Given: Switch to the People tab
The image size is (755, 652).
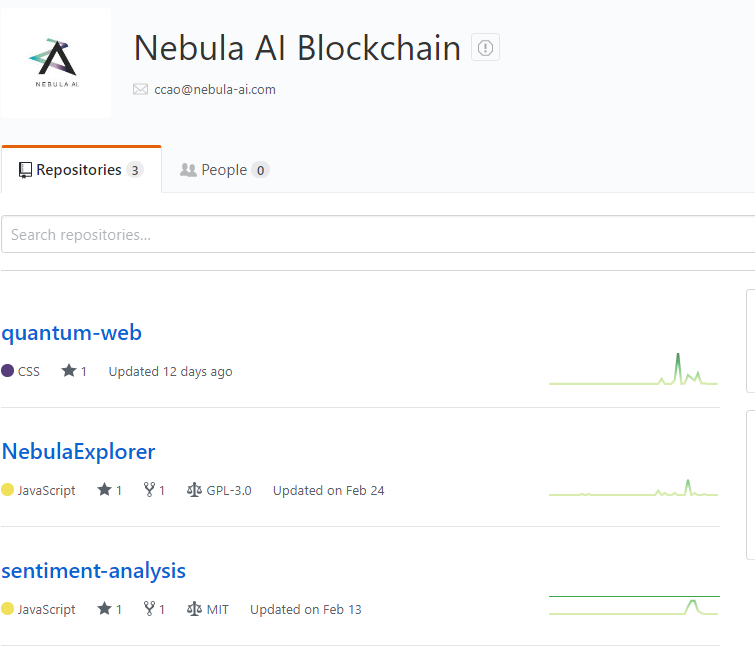Looking at the screenshot, I should pyautogui.click(x=224, y=170).
